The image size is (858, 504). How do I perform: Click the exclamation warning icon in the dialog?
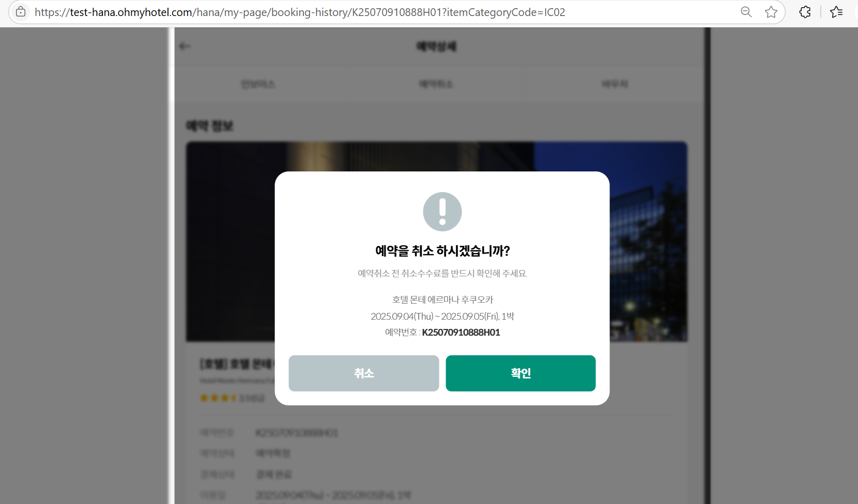(442, 212)
